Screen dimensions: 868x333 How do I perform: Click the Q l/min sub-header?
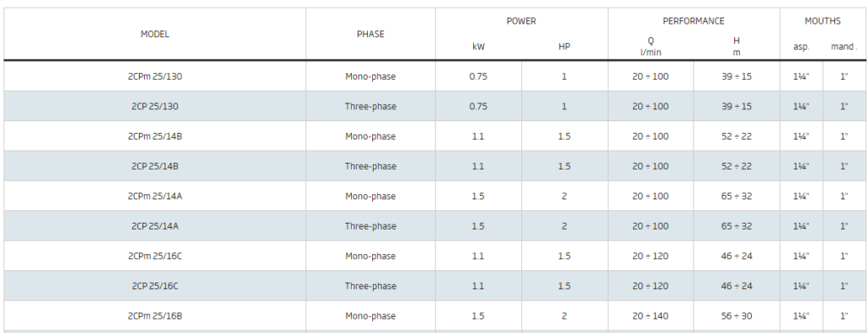tap(650, 47)
